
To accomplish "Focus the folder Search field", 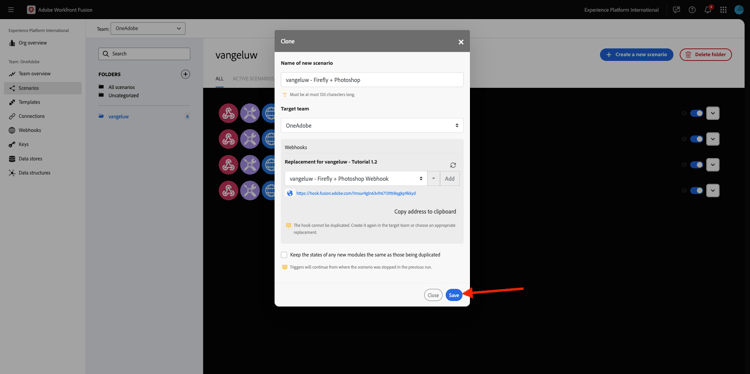I will click(144, 54).
